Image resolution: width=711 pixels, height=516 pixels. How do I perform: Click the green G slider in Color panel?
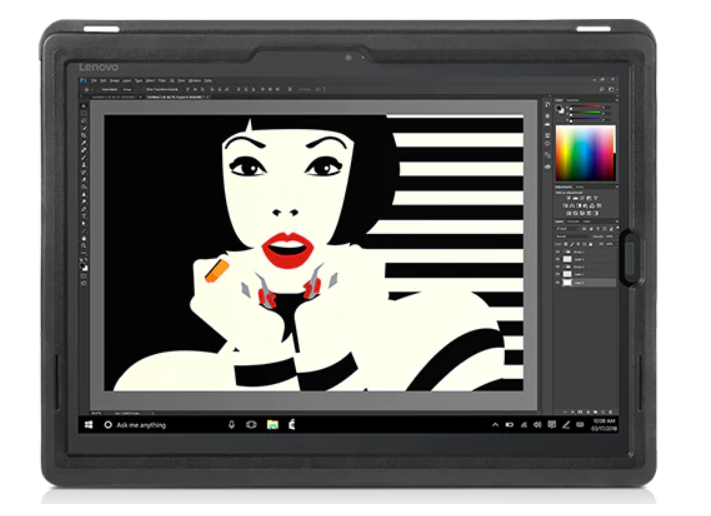[x=586, y=112]
